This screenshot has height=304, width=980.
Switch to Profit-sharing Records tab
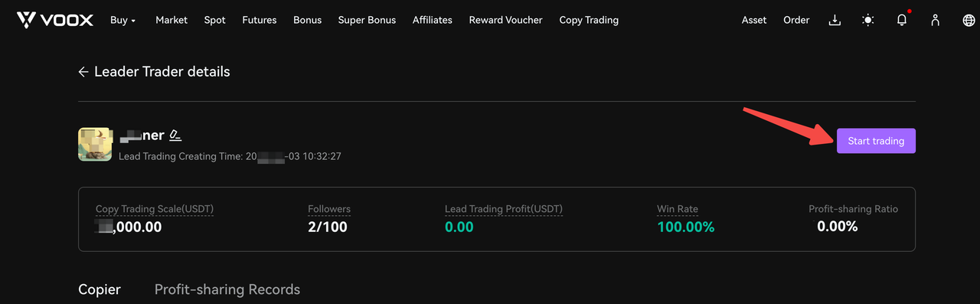(x=227, y=289)
